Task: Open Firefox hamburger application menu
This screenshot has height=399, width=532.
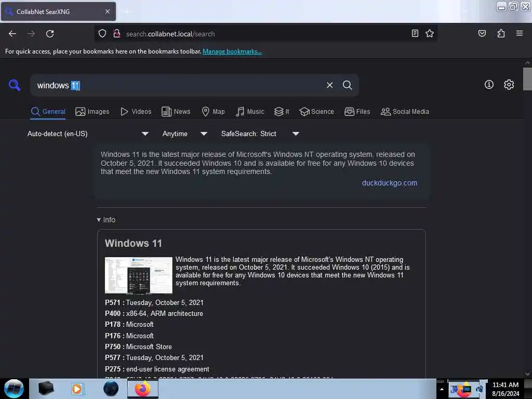Action: 520,33
